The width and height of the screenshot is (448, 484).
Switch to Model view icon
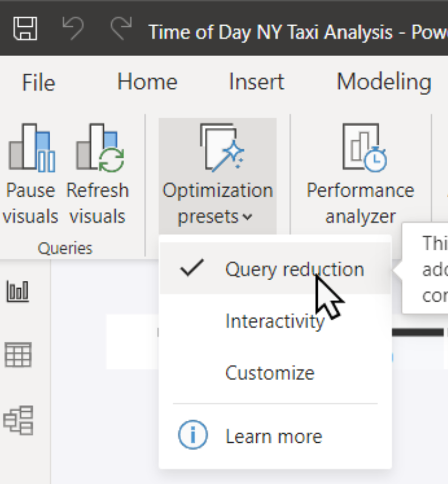[19, 420]
